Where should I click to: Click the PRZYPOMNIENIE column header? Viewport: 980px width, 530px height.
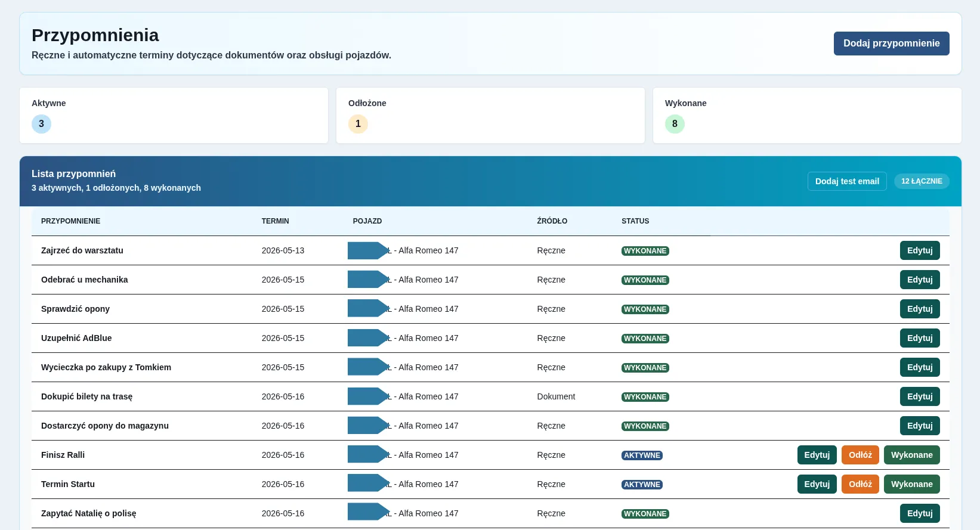click(70, 221)
